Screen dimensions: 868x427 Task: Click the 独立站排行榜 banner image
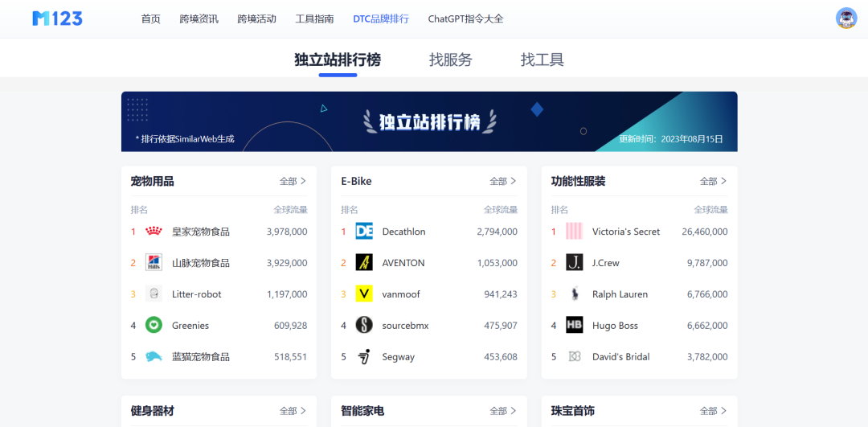click(429, 121)
